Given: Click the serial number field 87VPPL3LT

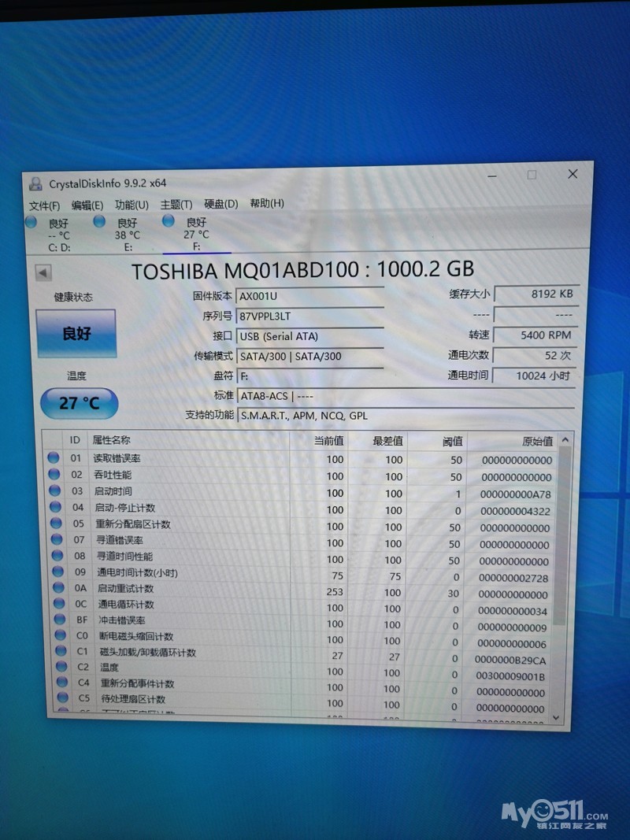Looking at the screenshot, I should 310,316.
